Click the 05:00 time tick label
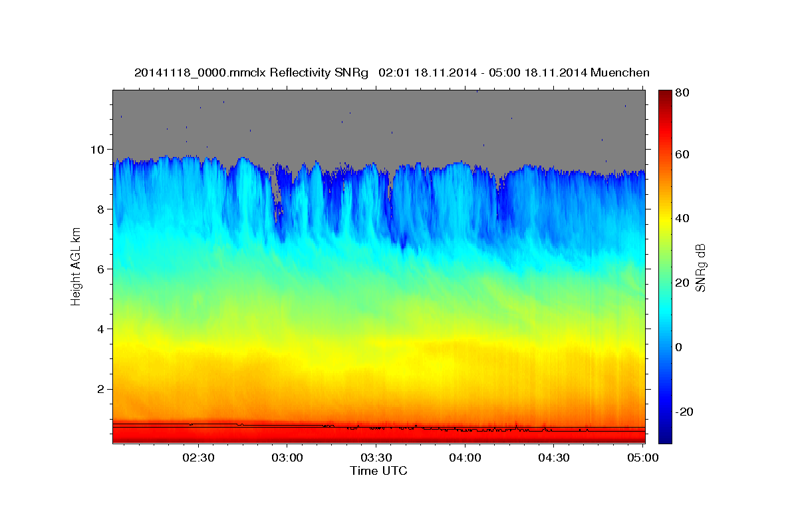The height and width of the screenshot is (532, 798). pos(642,458)
